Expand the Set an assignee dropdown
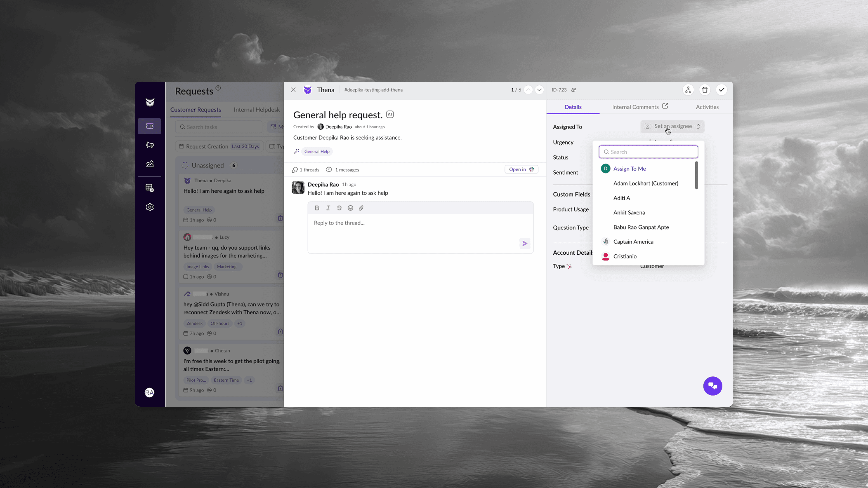 click(x=672, y=126)
